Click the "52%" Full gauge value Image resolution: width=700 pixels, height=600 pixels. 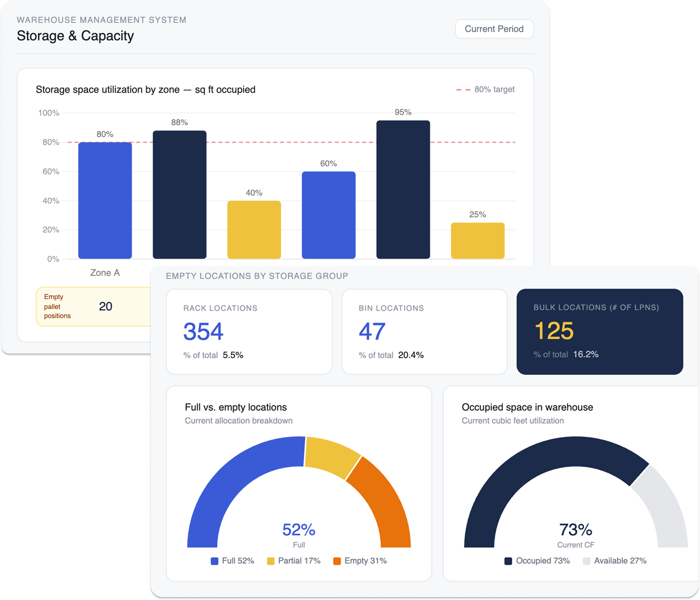point(299,530)
